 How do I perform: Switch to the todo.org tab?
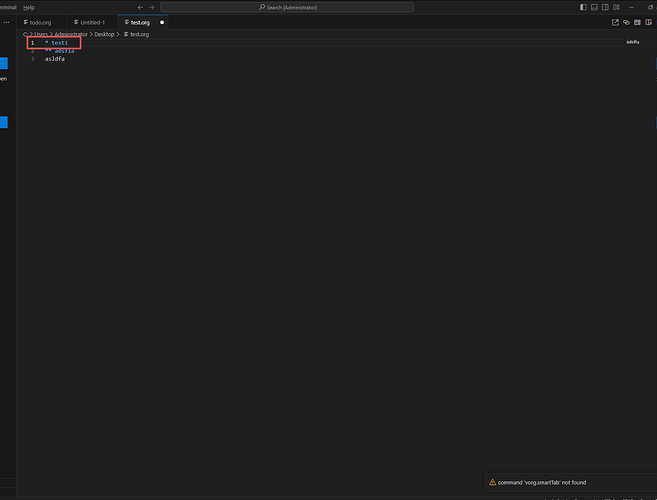point(40,22)
